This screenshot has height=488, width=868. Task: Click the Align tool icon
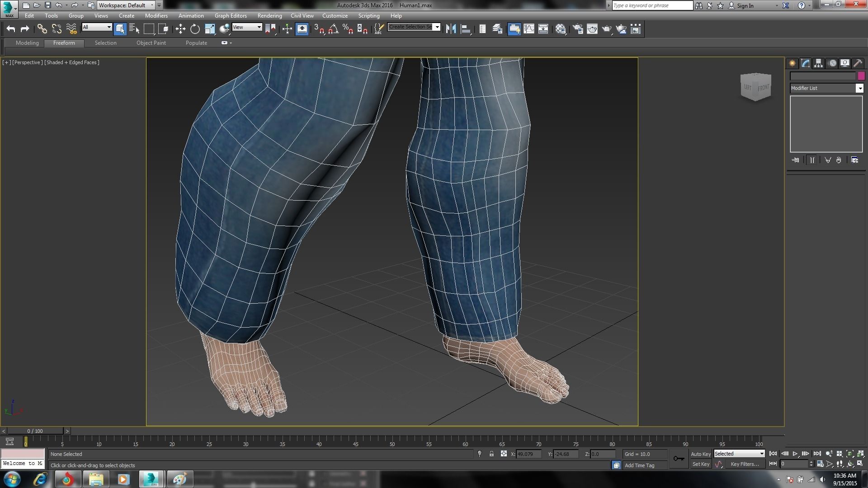[x=466, y=29]
